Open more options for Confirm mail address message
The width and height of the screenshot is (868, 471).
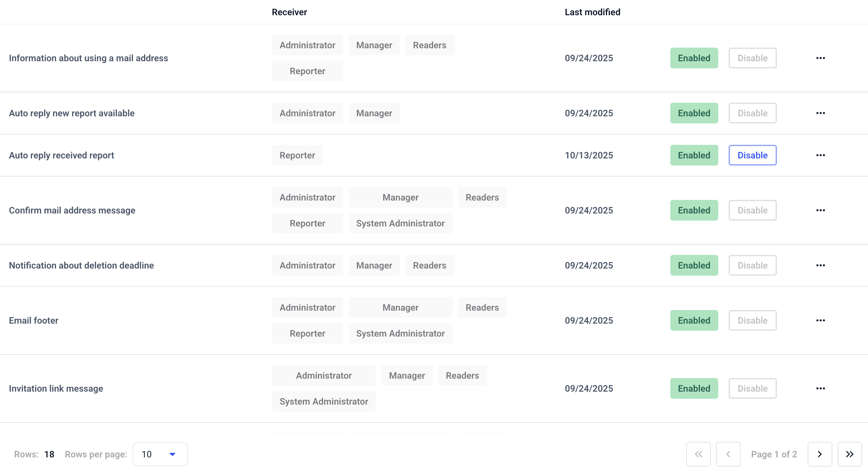(x=820, y=211)
